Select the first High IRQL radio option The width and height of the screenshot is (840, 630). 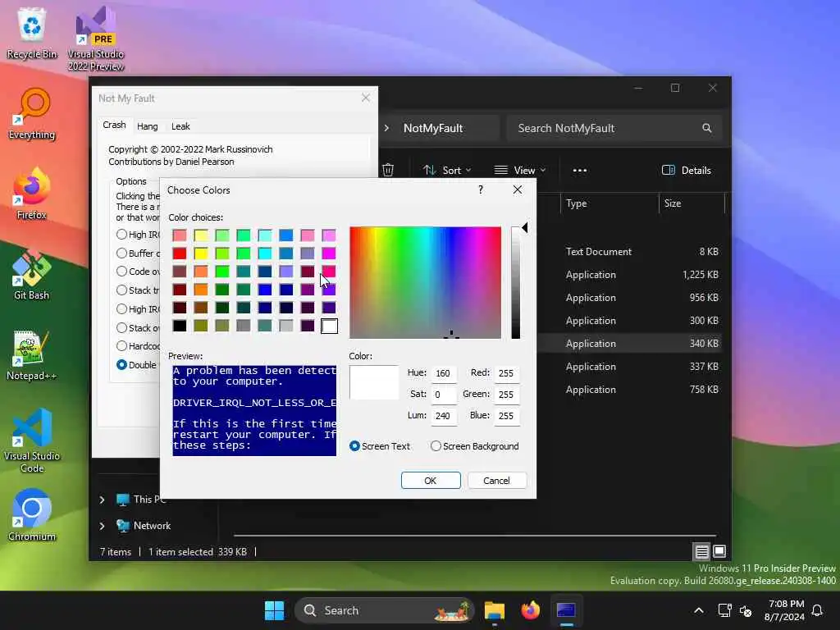coord(121,234)
